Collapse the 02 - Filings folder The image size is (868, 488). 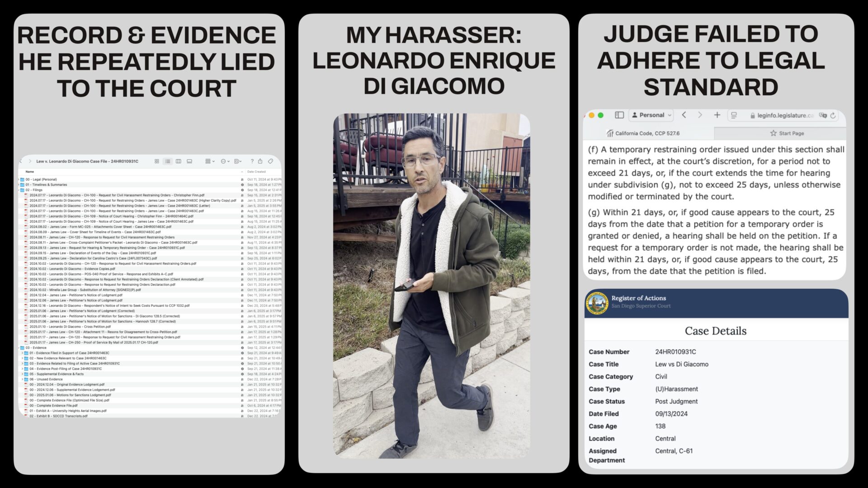[x=19, y=190]
